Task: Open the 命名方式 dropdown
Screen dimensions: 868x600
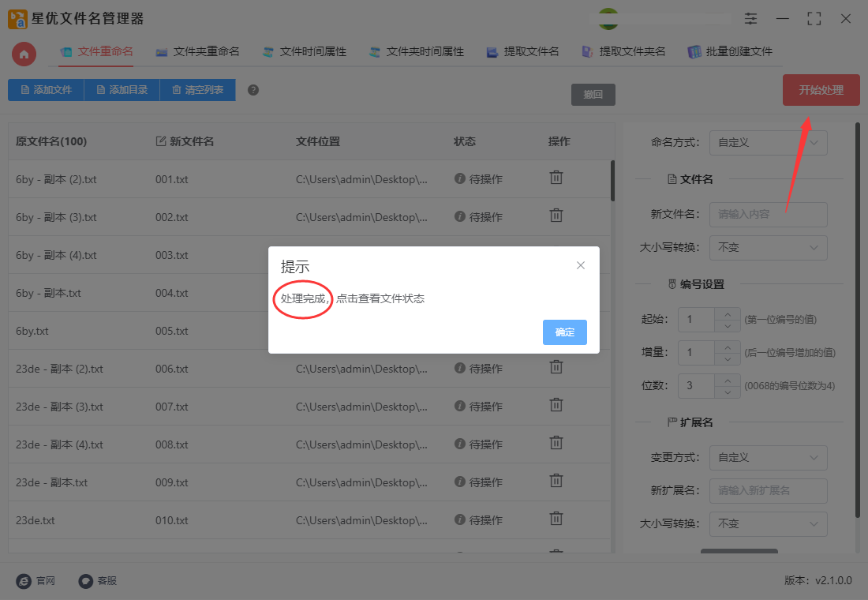Action: [767, 142]
